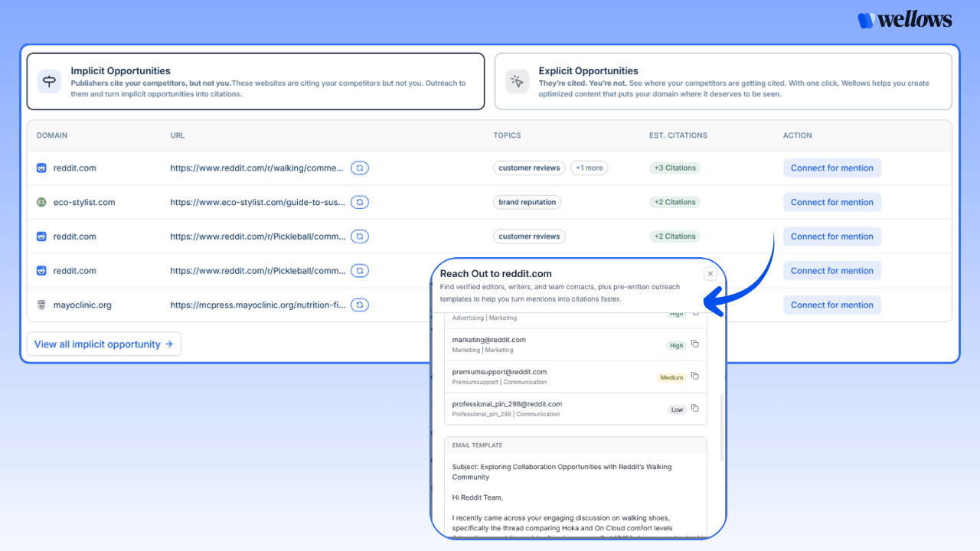Click the mayoclinic.org domain name
The width and height of the screenshot is (980, 551).
[x=82, y=305]
